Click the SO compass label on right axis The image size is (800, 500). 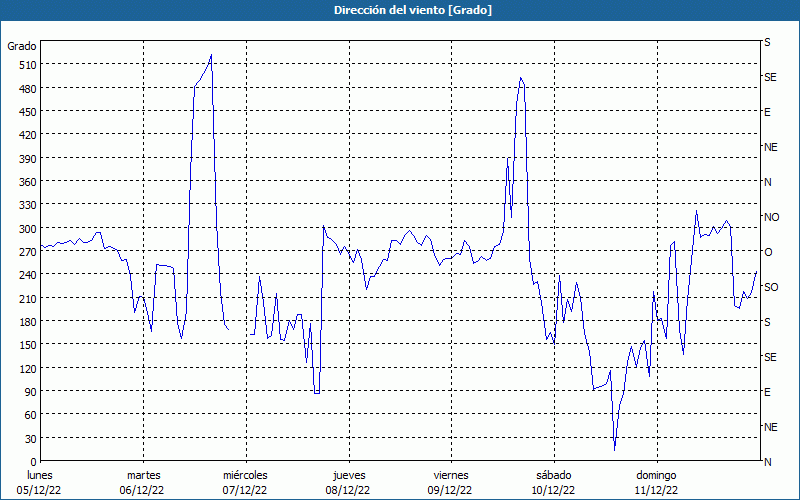pos(771,287)
